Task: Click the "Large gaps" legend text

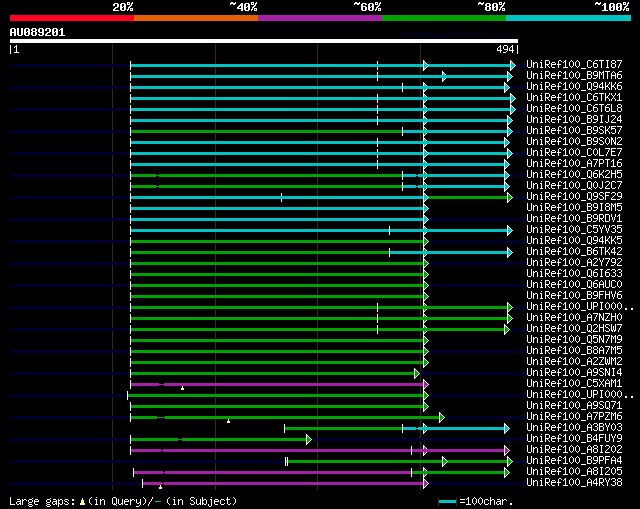Action: [42, 501]
